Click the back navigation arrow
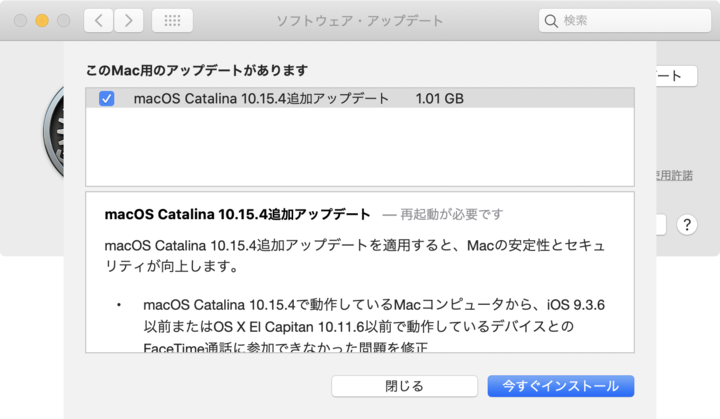720x419 pixels. pos(98,20)
